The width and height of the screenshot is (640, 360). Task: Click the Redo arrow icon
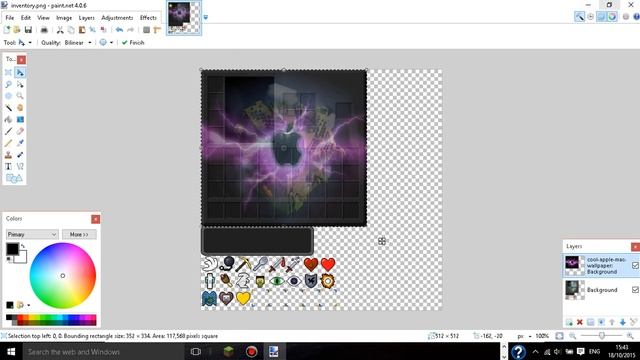point(131,30)
